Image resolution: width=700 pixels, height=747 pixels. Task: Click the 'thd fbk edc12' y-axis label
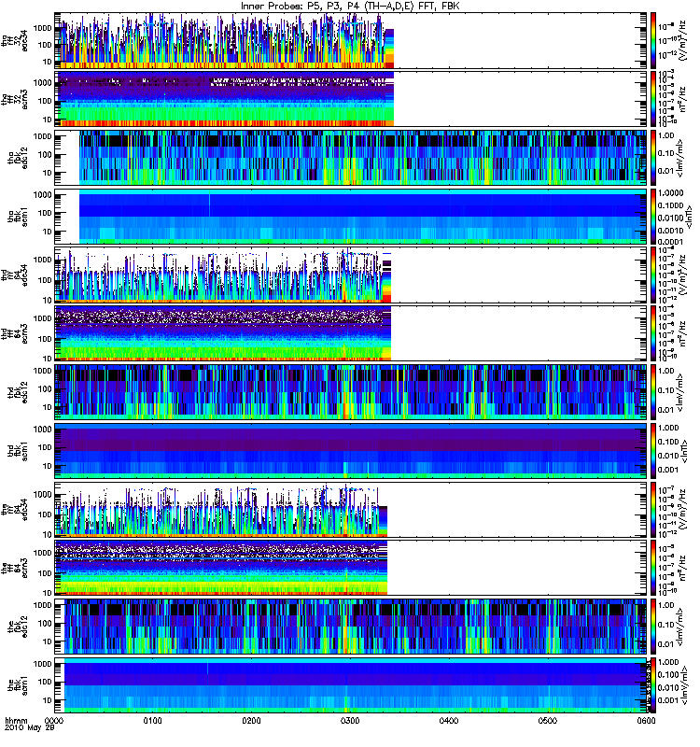click(18, 392)
